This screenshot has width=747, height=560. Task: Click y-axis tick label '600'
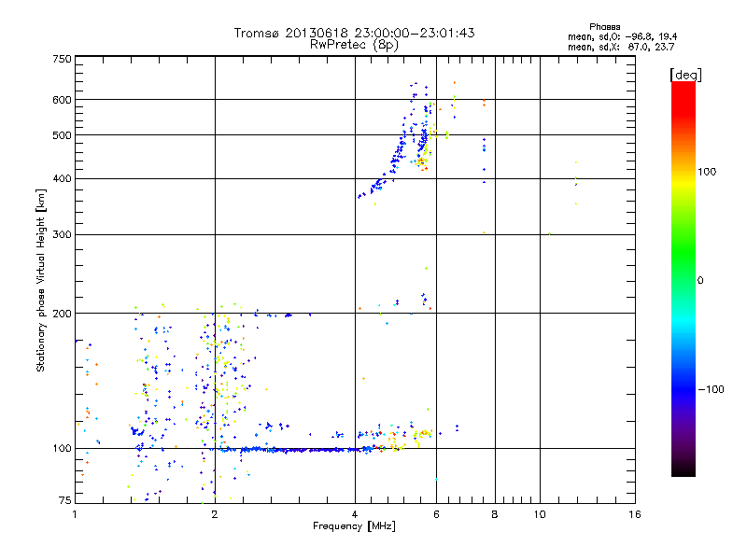click(x=62, y=100)
